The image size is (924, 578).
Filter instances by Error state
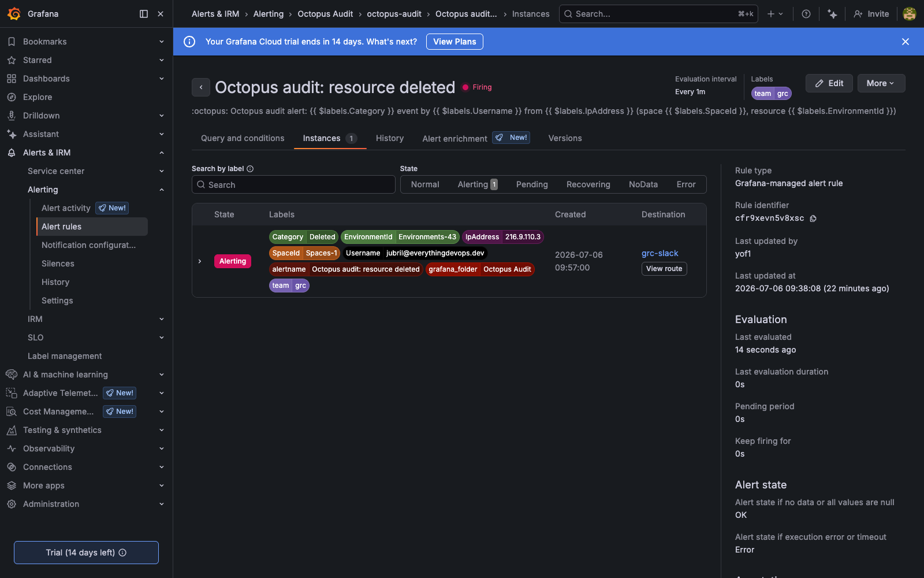tap(686, 184)
